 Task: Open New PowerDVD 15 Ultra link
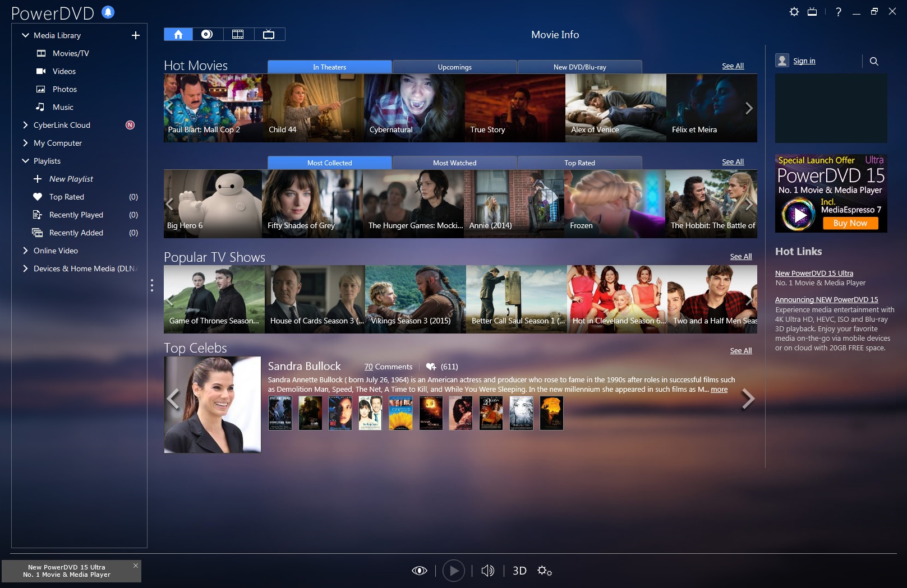tap(814, 274)
